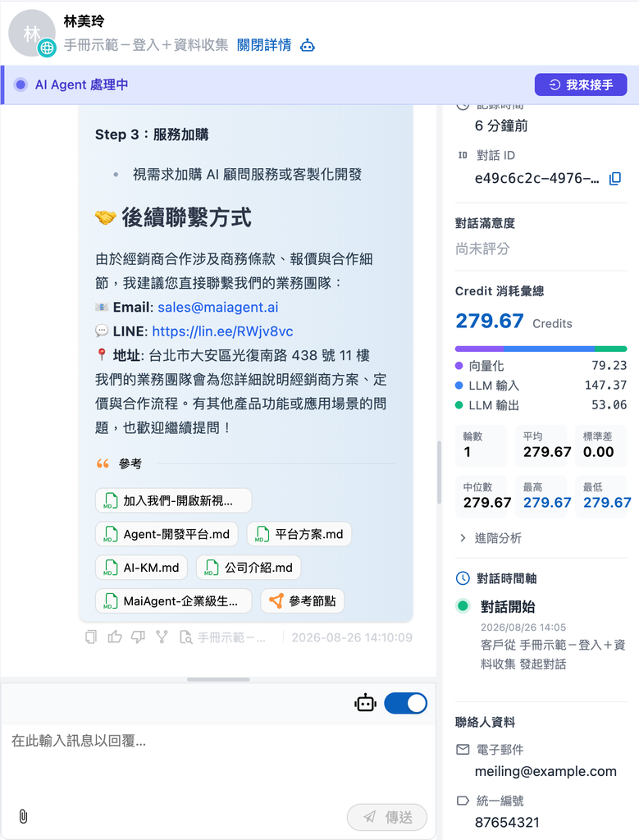Click the chat panel vertical scrollbar
The width and height of the screenshot is (639, 840).
pos(439,473)
